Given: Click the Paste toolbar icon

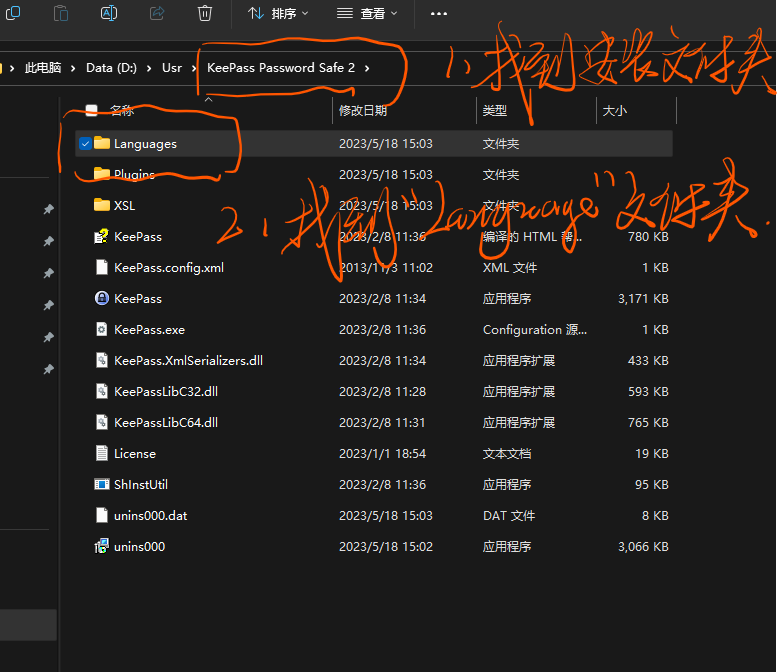Looking at the screenshot, I should (61, 13).
